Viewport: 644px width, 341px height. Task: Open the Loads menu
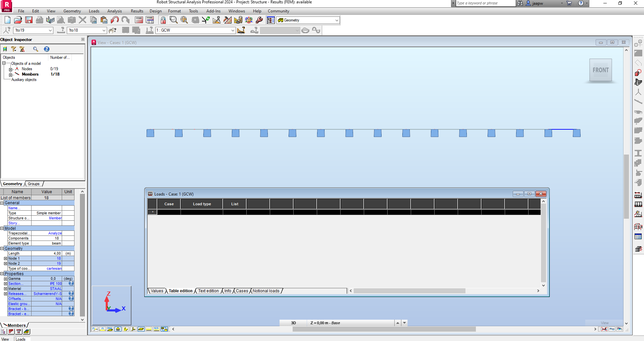click(x=94, y=11)
